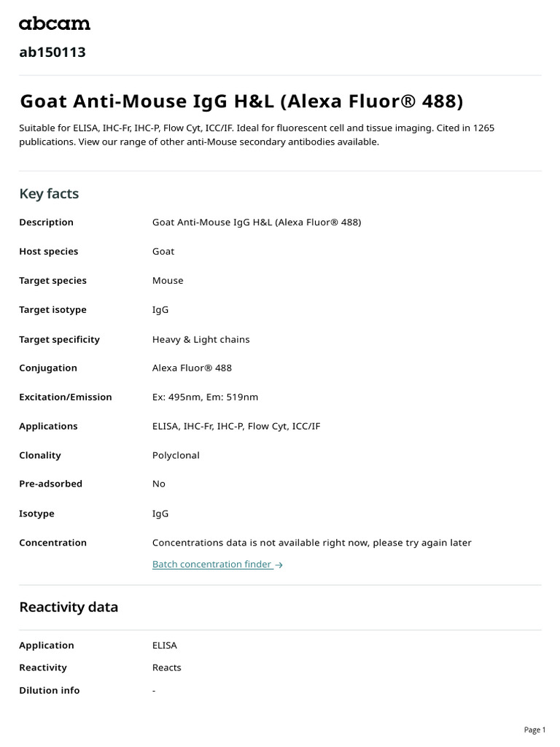Click the Ex: 495nm, Em: 519nm text
560x747 pixels.
click(205, 397)
